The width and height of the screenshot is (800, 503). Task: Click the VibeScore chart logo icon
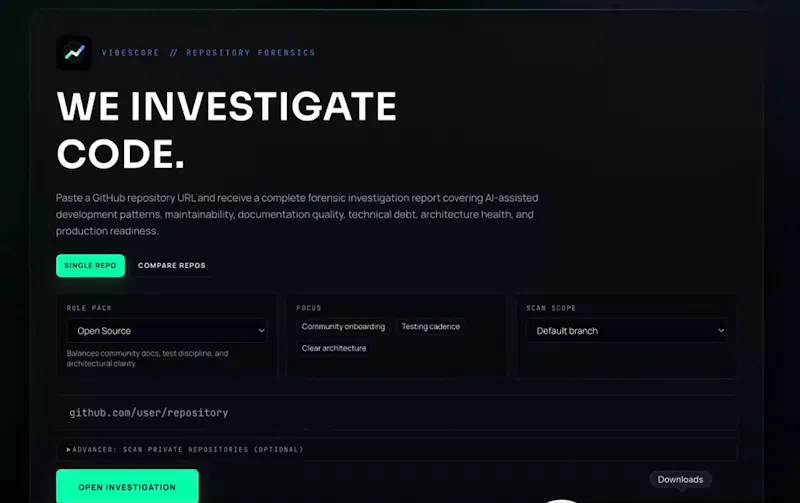tap(74, 53)
